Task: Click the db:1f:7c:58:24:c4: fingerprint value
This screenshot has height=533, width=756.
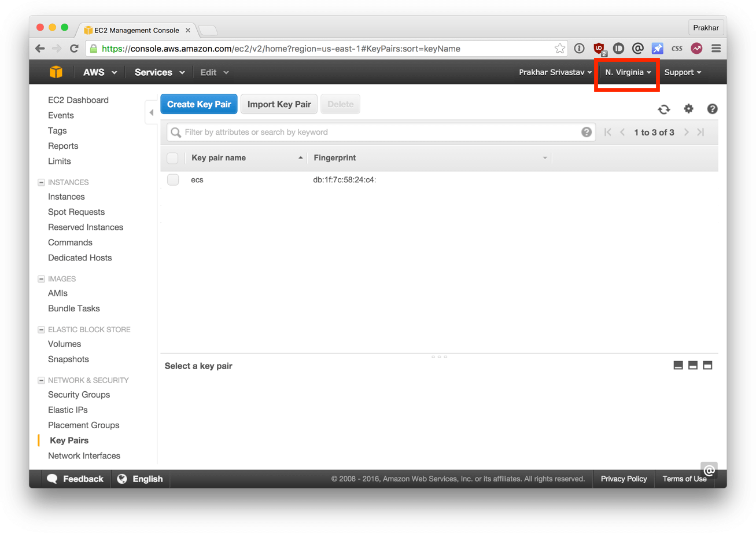Action: tap(345, 180)
